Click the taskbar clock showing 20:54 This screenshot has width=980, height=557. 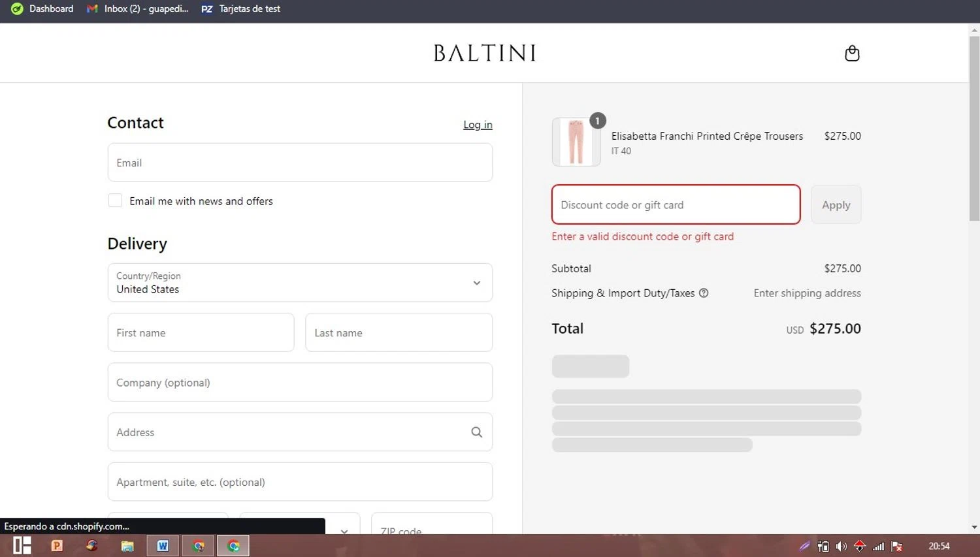[939, 546]
